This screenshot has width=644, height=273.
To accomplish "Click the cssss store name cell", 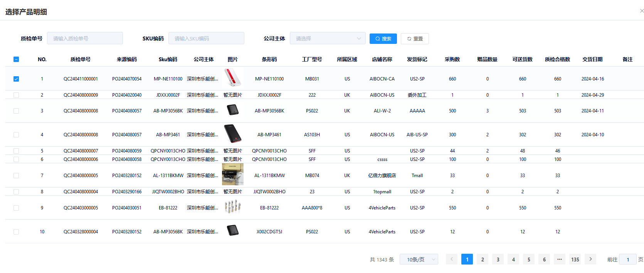I will 382,159.
